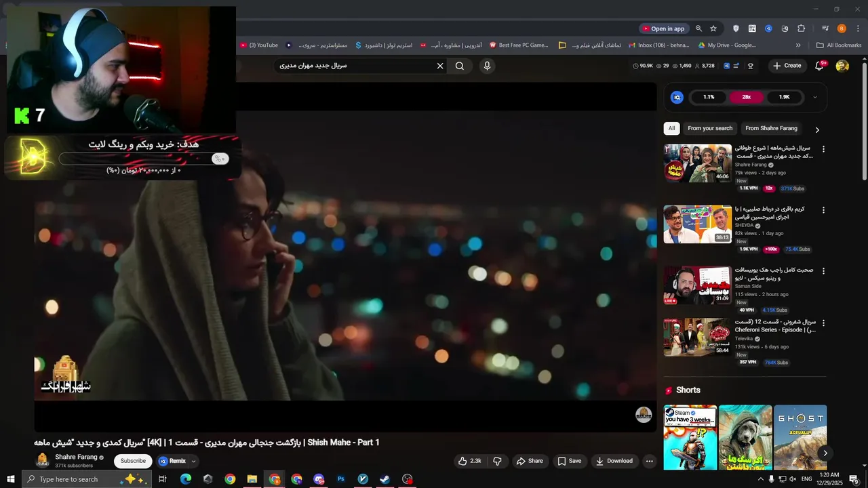Click the YouTube search magnifier button
Viewport: 868px width, 488px height.
click(460, 66)
